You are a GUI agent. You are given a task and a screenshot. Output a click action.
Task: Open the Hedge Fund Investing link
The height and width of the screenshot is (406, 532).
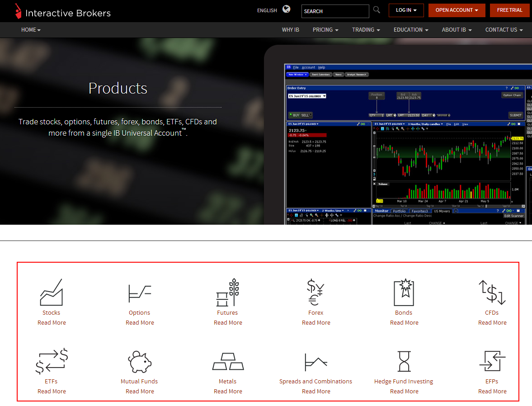pos(404,382)
